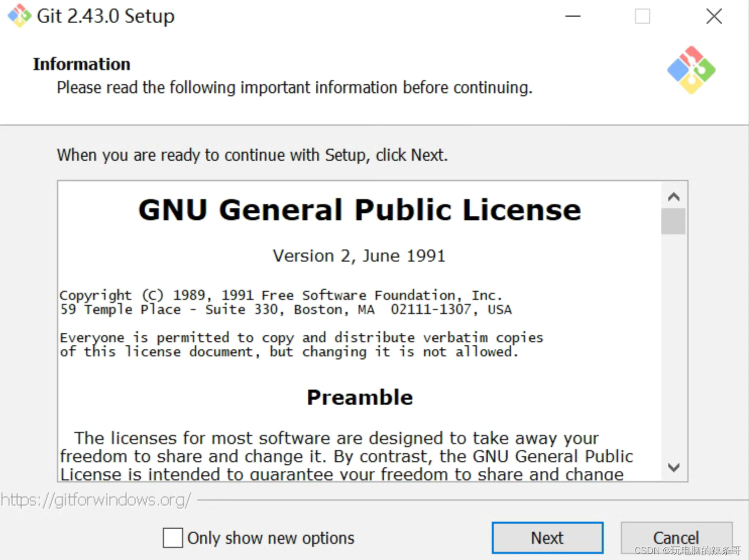The width and height of the screenshot is (749, 560).
Task: Open the gitforwindows.org link
Action: coord(96,500)
